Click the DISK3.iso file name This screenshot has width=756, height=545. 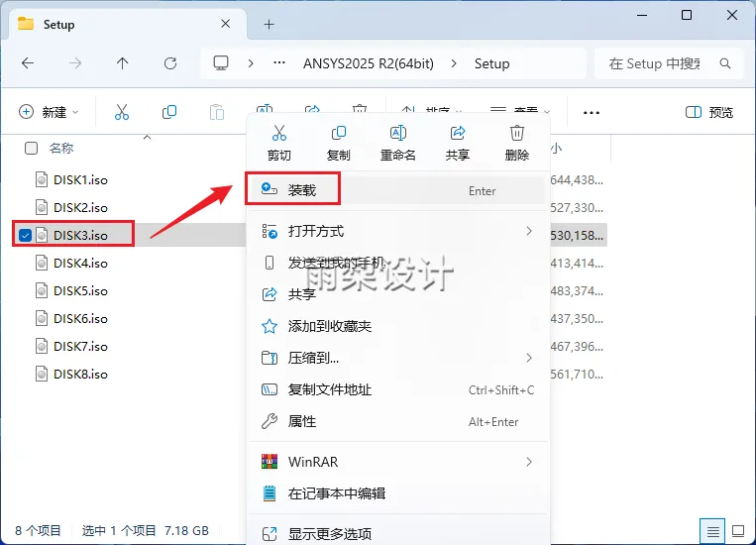click(x=80, y=236)
